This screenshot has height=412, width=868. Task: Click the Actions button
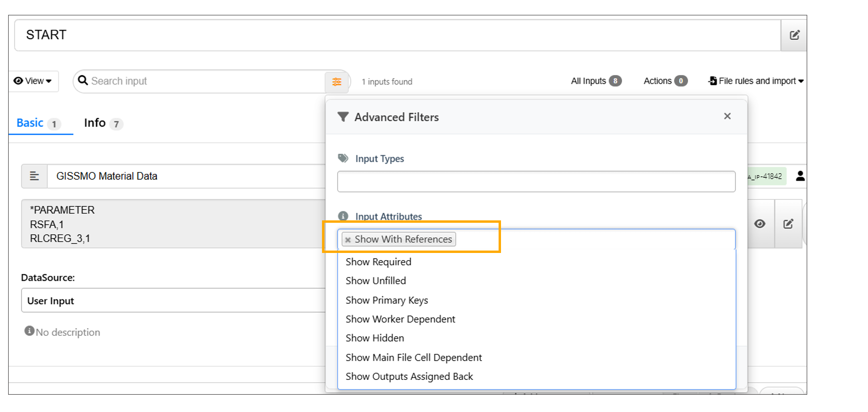coord(665,81)
